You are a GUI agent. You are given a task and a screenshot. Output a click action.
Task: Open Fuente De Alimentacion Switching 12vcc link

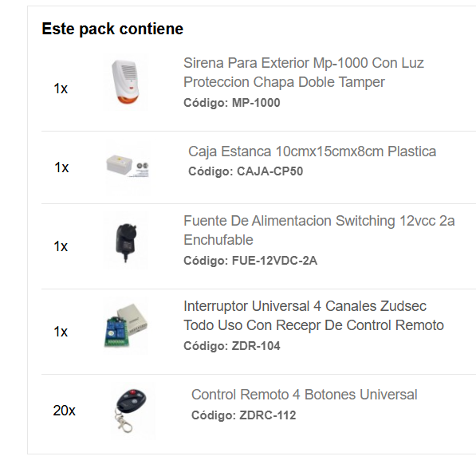(319, 230)
